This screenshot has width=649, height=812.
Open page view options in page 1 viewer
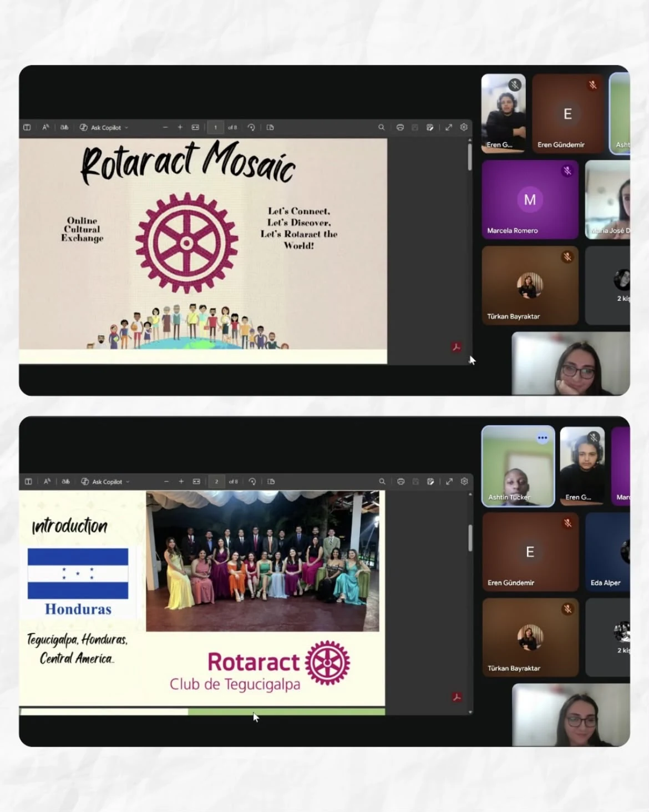pos(270,127)
